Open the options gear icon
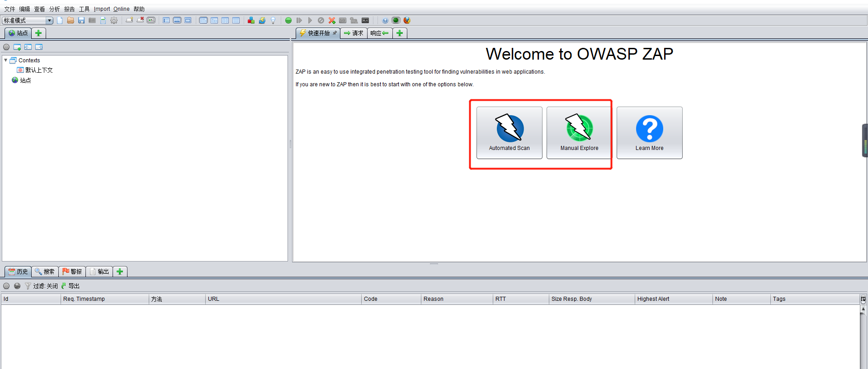This screenshot has width=868, height=369. pos(114,20)
